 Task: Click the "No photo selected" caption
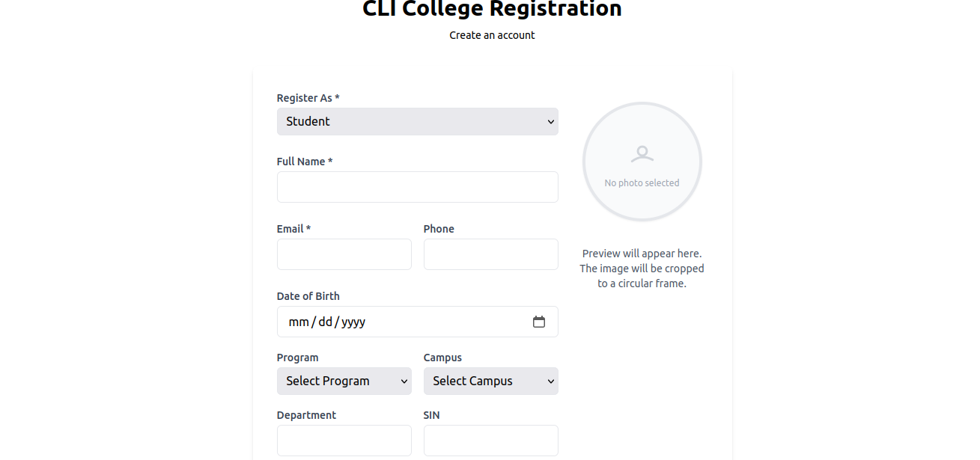pyautogui.click(x=642, y=183)
